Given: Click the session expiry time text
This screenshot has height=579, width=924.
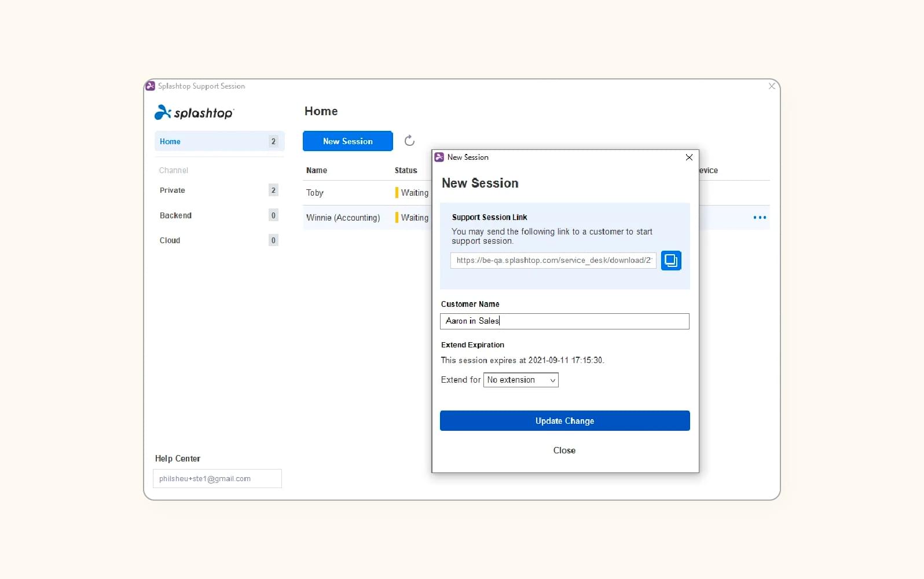Looking at the screenshot, I should tap(522, 360).
